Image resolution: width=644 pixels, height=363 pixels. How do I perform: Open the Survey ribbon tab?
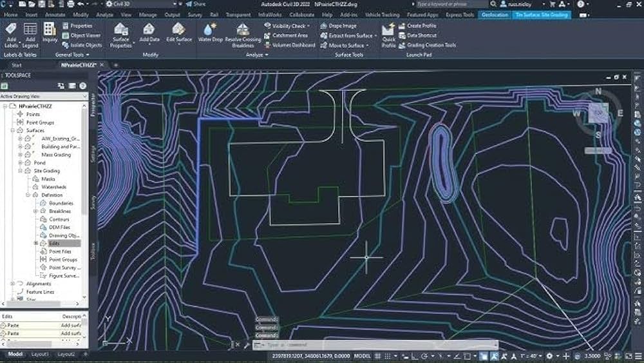[x=195, y=15]
